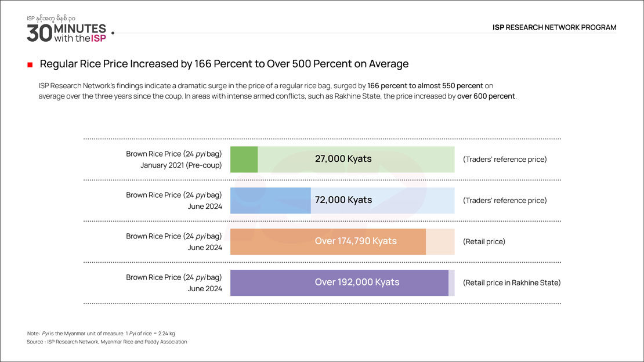
Task: Click the Regular Rice Price Increased headline
Action: [224, 64]
